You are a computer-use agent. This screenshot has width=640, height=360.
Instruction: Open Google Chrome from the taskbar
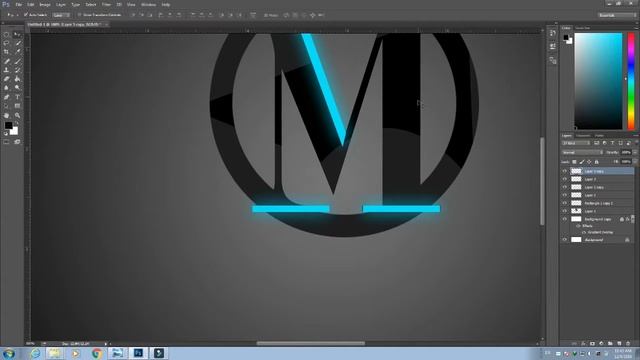(x=96, y=353)
